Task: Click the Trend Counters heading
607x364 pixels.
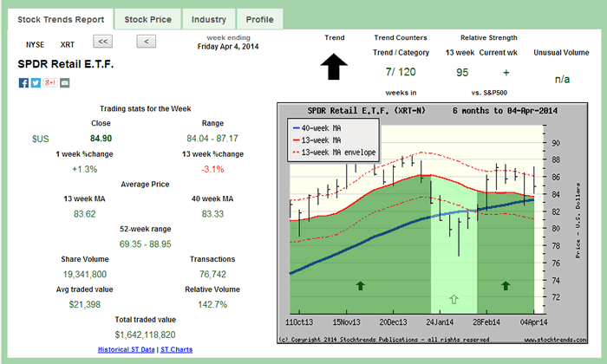Action: click(401, 37)
